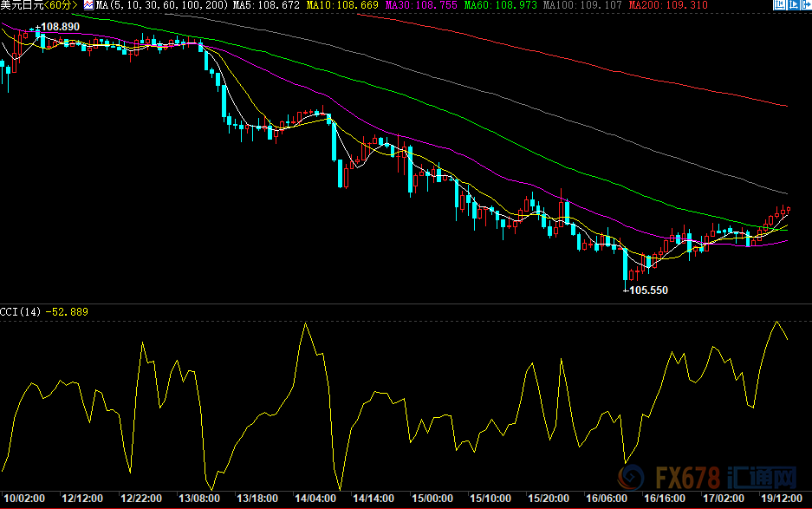Viewport: 812px width, 509px height.
Task: Select the green MA60 legend label
Action: (x=481, y=5)
